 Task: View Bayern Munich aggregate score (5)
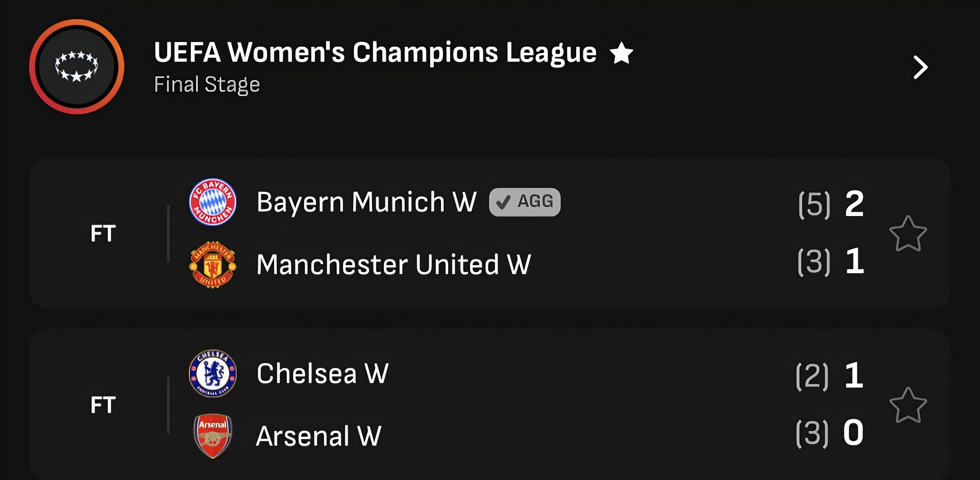[814, 204]
